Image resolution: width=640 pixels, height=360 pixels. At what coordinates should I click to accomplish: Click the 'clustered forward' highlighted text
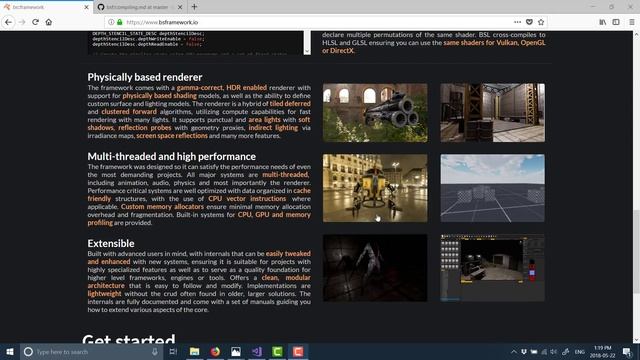pos(129,111)
